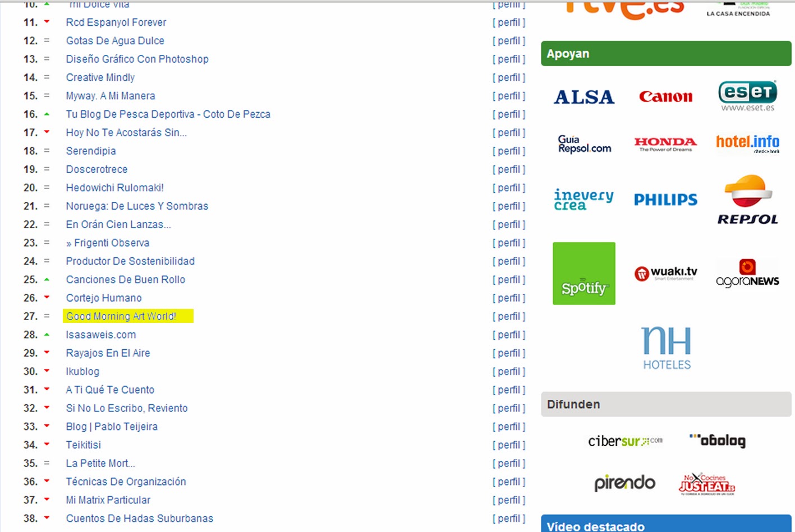Click the Canon sponsor logo
Screen dimensions: 795x532
[666, 96]
